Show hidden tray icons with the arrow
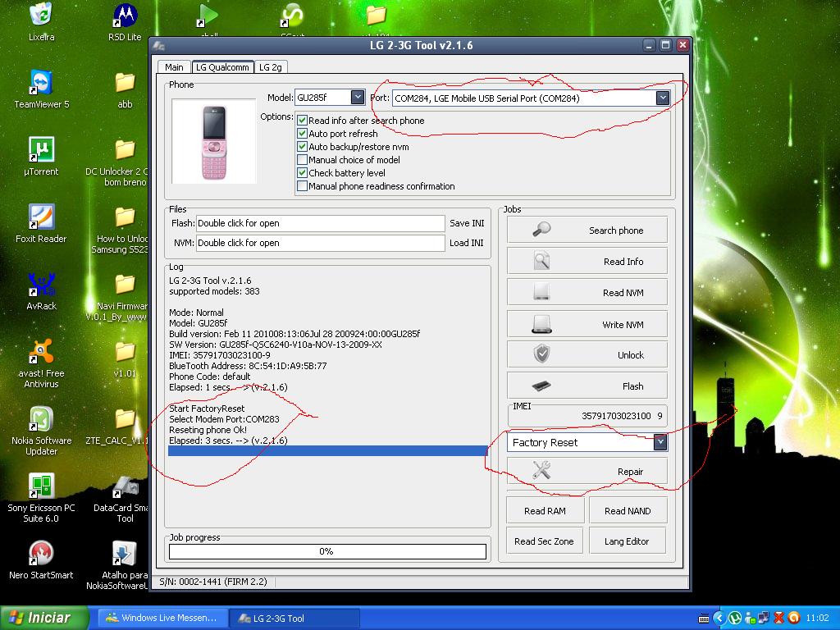Screen dimensions: 840x630 point(719,619)
